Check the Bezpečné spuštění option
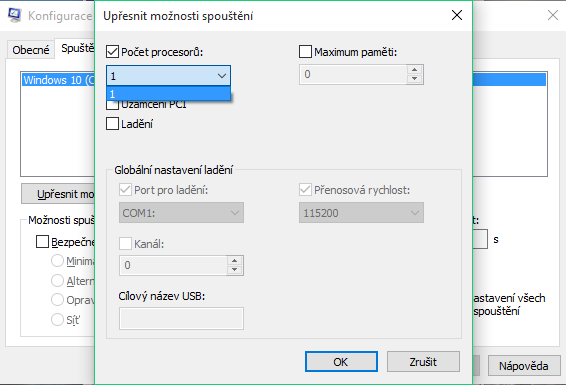The image size is (566, 386). (x=42, y=242)
